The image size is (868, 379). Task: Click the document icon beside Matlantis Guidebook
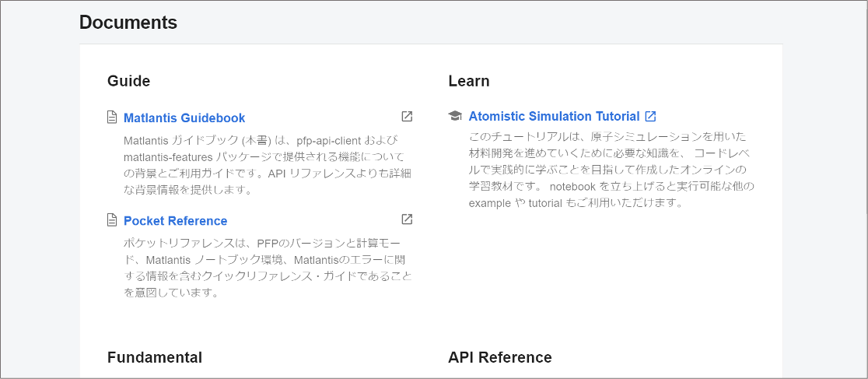(112, 118)
